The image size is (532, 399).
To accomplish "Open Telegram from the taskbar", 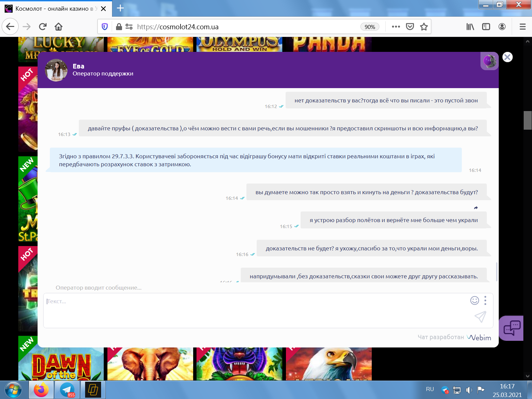I will [67, 390].
